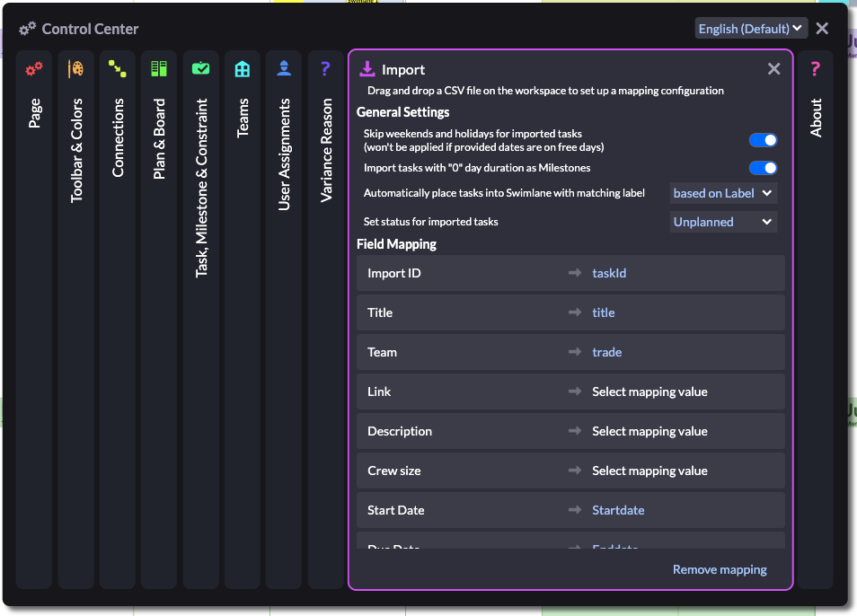Screen dimensions: 857x616
Task: Click the Start Date field label
Action: 395,510
